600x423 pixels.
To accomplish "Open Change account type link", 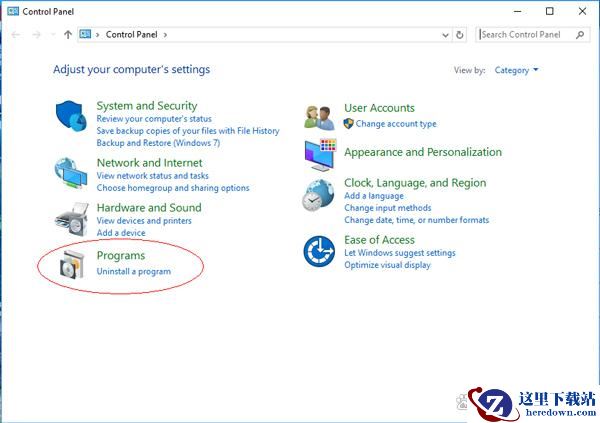I will (x=396, y=124).
